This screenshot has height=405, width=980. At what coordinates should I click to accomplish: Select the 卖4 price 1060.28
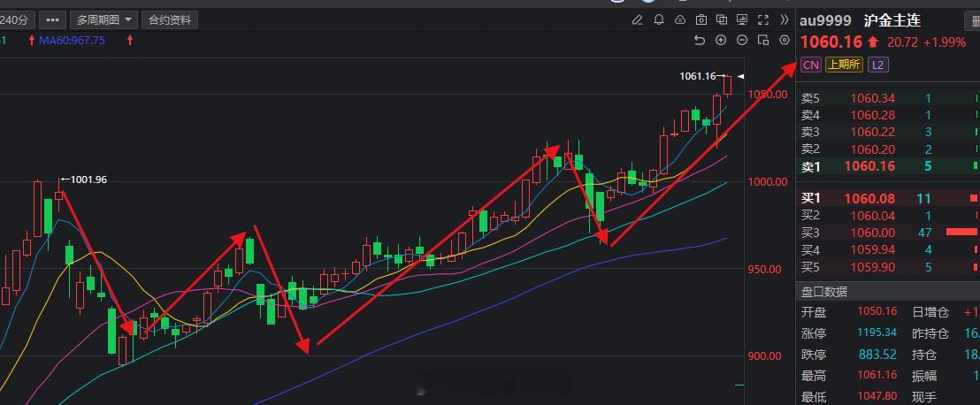click(872, 115)
